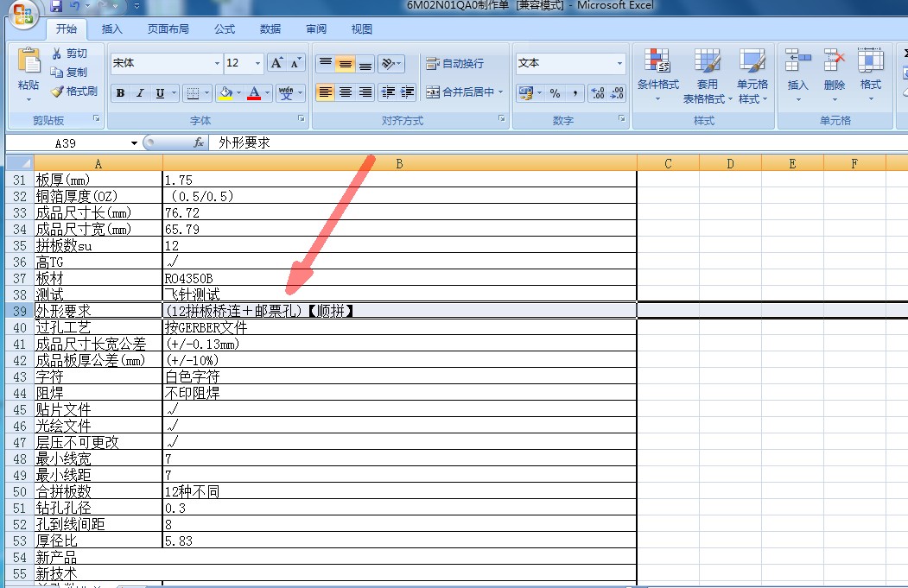Apply yellow fill color bucket
The width and height of the screenshot is (908, 588).
click(225, 92)
